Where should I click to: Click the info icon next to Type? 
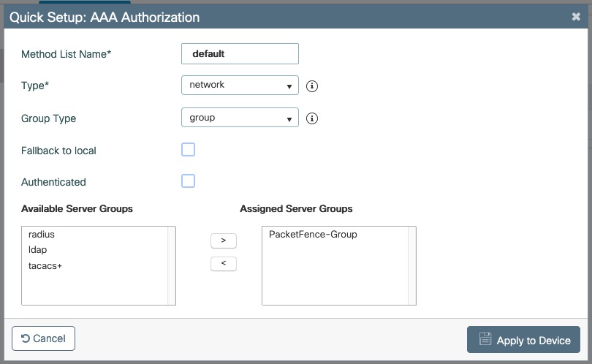coord(312,86)
